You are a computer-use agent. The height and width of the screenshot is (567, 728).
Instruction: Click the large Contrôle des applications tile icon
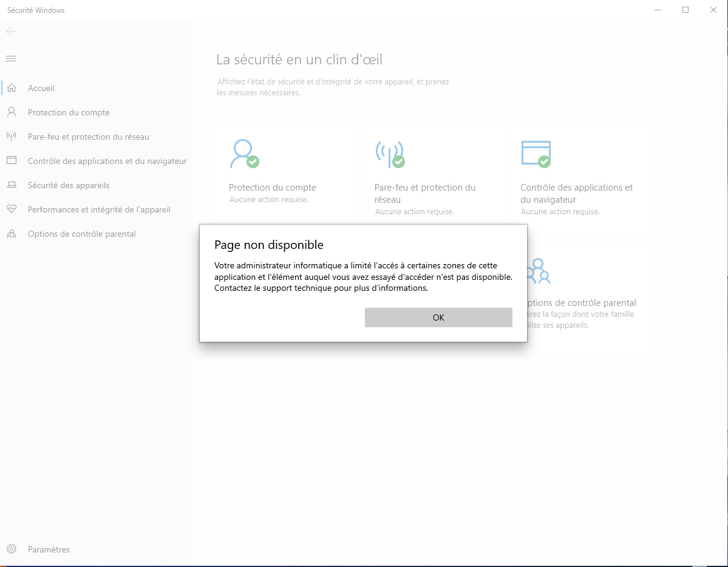[x=536, y=154]
